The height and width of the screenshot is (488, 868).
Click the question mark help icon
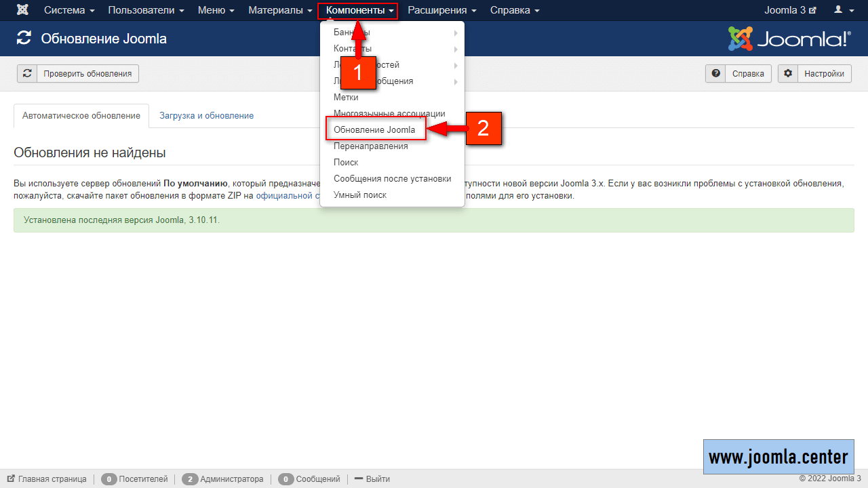[x=715, y=74]
